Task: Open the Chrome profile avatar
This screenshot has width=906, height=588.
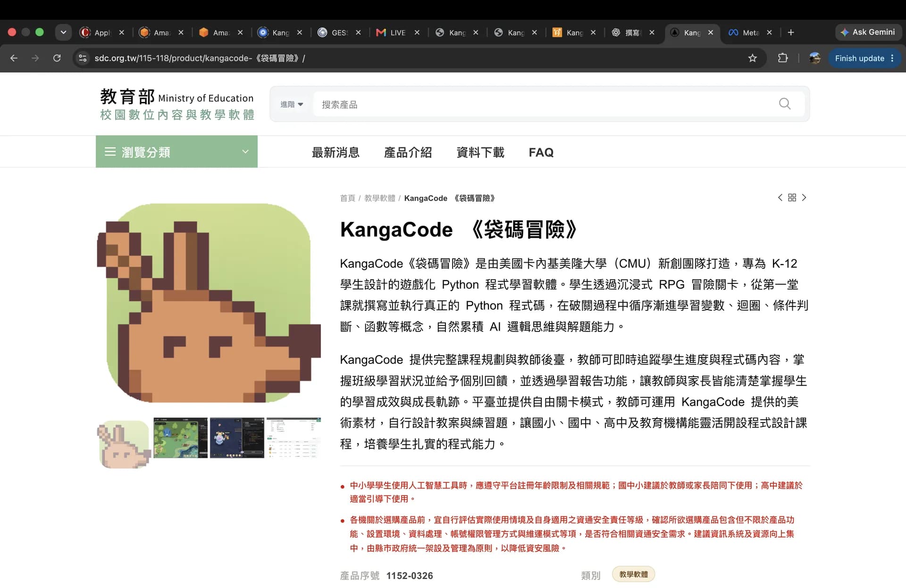Action: tap(814, 58)
